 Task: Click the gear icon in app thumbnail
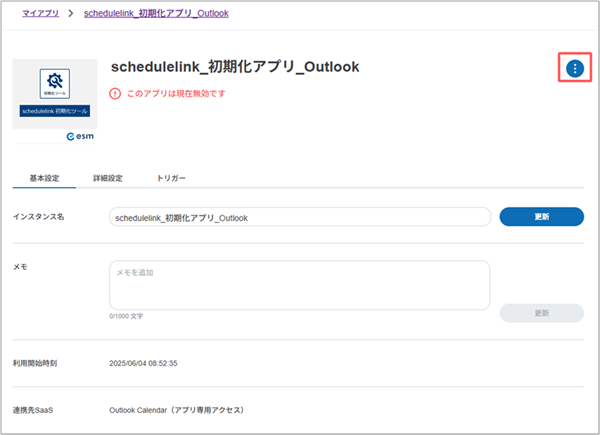(55, 84)
